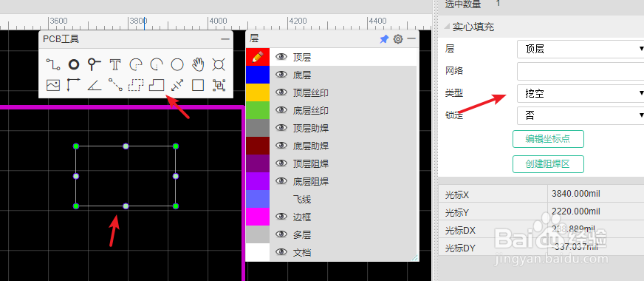Minimize the 层 layers panel
Viewport: 644px width, 281px height.
[411, 38]
